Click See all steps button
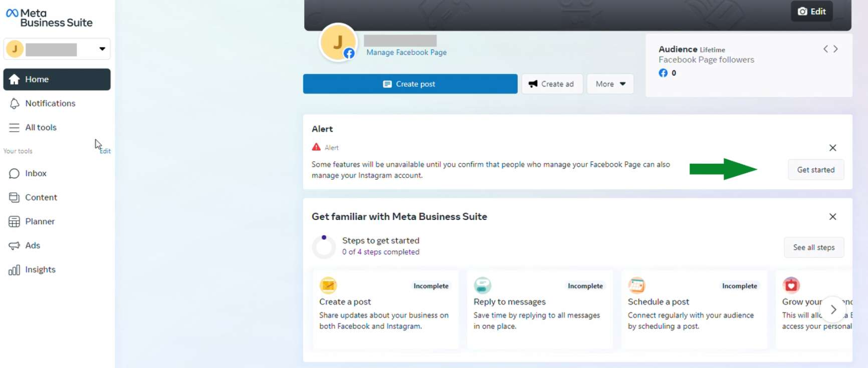 [x=813, y=247]
